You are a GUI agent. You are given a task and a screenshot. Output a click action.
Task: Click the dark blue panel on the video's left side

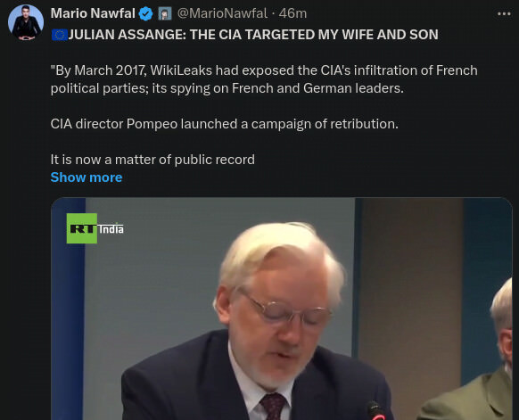(x=69, y=309)
